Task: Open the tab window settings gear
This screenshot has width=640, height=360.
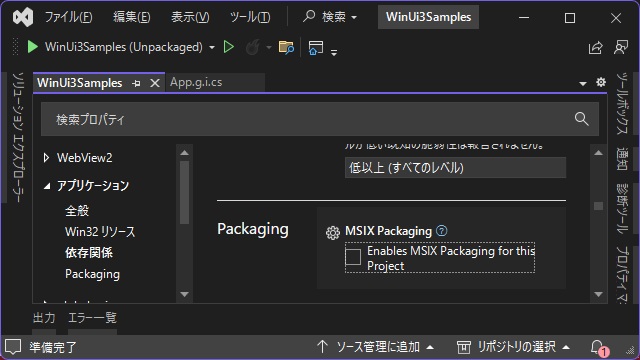Action: [601, 82]
